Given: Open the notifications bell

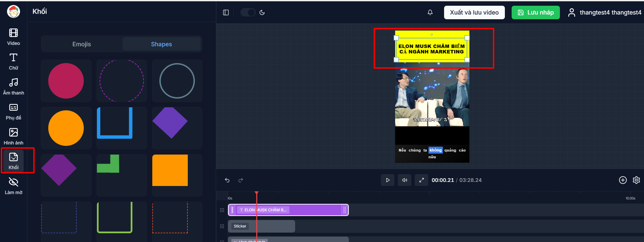Looking at the screenshot, I should click(430, 12).
